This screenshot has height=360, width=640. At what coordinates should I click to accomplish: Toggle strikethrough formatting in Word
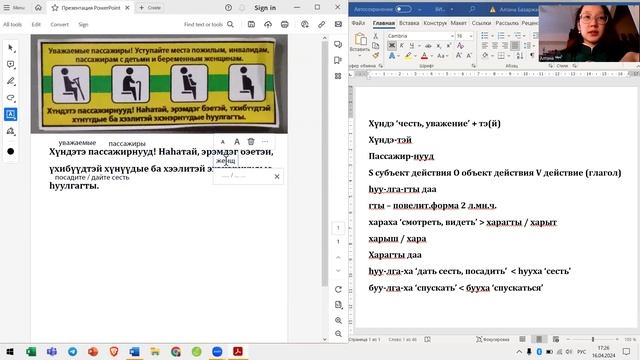pyautogui.click(x=428, y=46)
